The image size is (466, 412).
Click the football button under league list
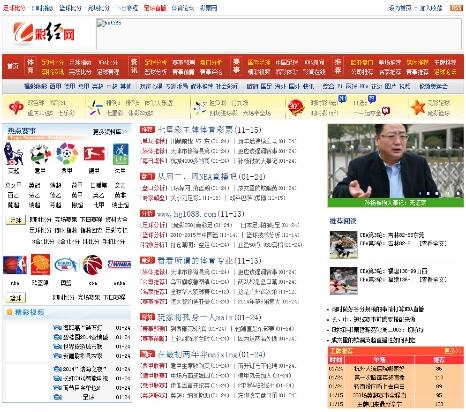pyautogui.click(x=15, y=220)
